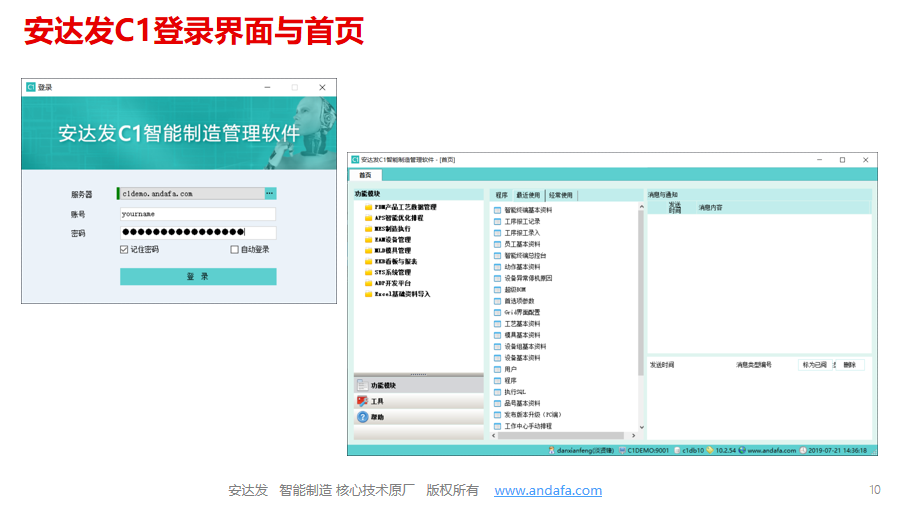The width and height of the screenshot is (907, 509).
Task: Click the 10.2.54 version tag icon
Action: pyautogui.click(x=710, y=450)
